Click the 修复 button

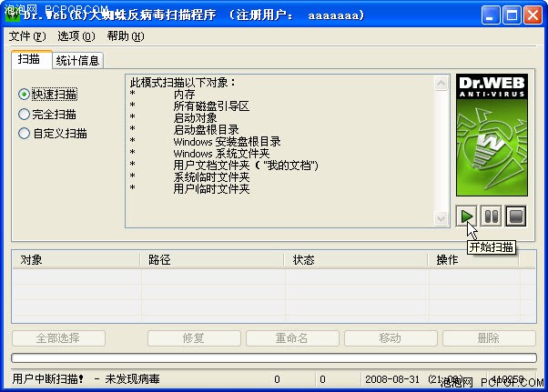(194, 338)
